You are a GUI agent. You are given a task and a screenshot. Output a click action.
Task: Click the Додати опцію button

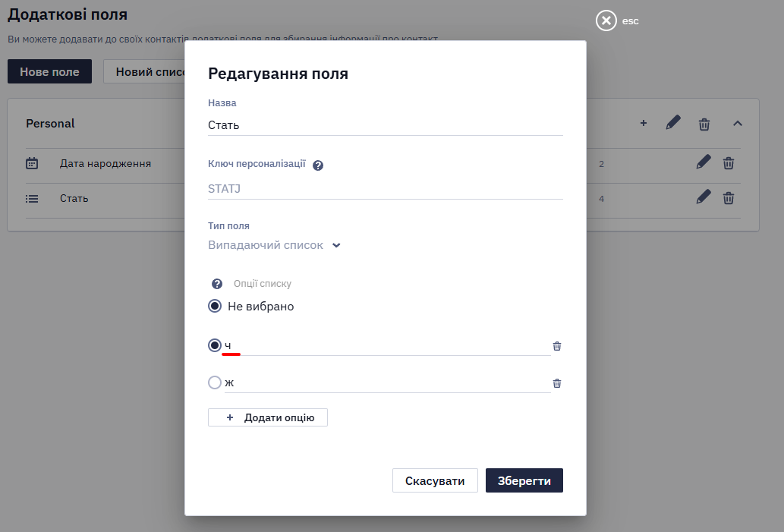[x=267, y=417]
